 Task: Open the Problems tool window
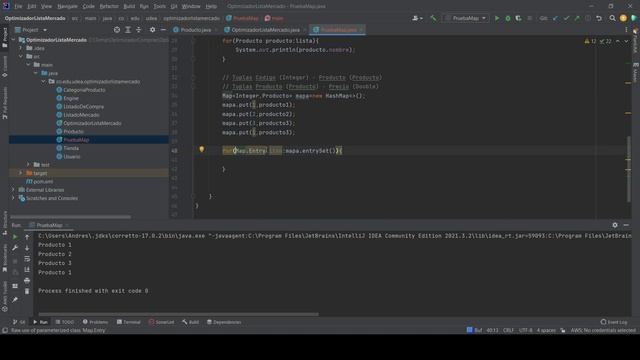[95, 322]
